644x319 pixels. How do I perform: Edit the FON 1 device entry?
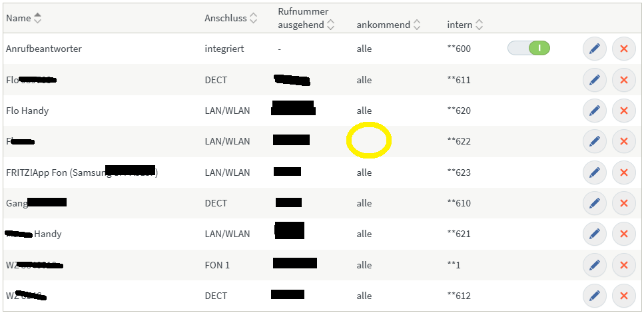pos(594,265)
